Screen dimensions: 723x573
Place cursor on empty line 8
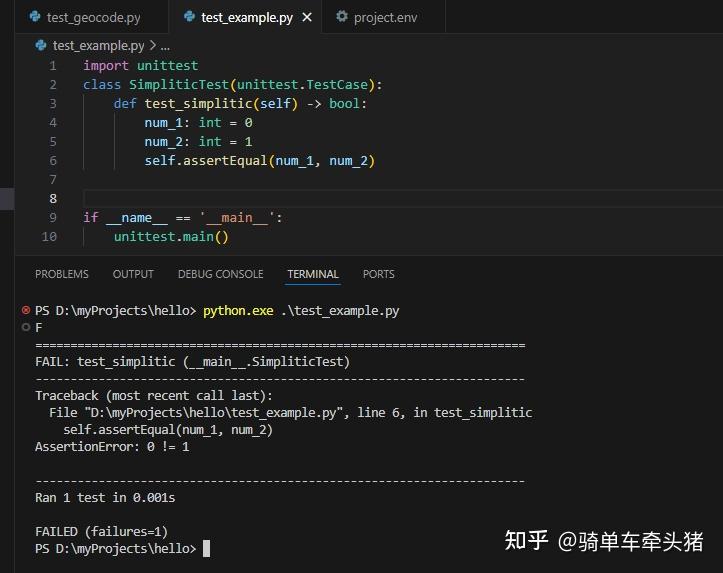point(401,199)
